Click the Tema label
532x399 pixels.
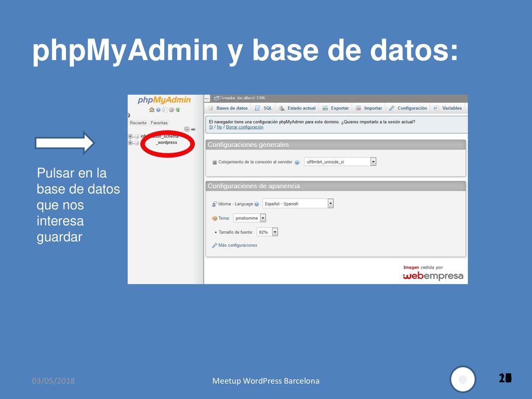(224, 218)
